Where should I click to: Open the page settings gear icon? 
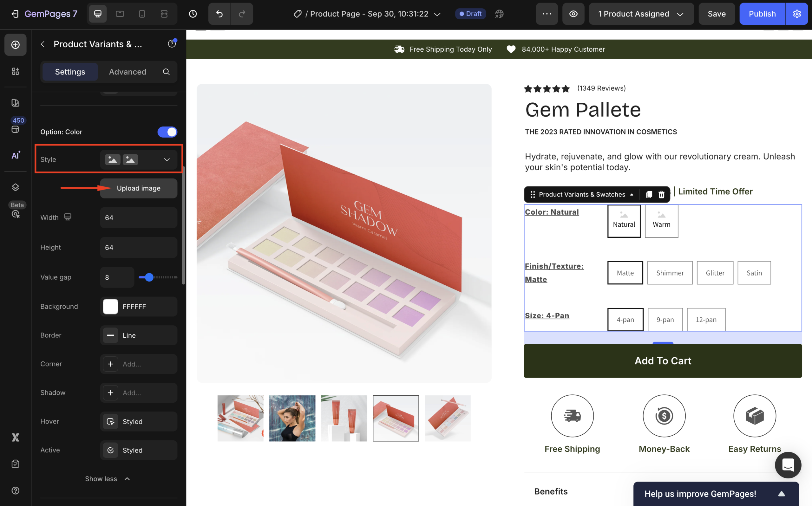coord(796,14)
